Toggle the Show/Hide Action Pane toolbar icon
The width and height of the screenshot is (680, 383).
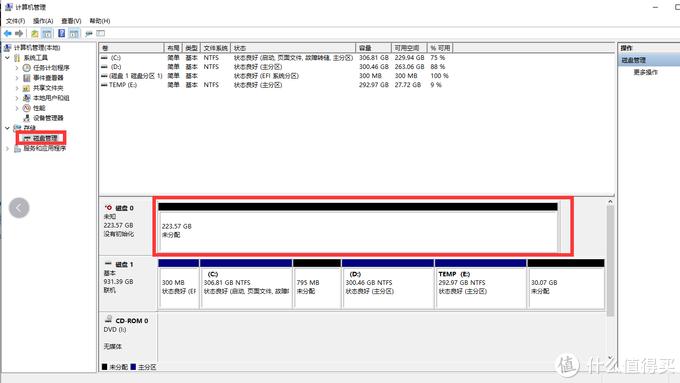pyautogui.click(x=74, y=33)
